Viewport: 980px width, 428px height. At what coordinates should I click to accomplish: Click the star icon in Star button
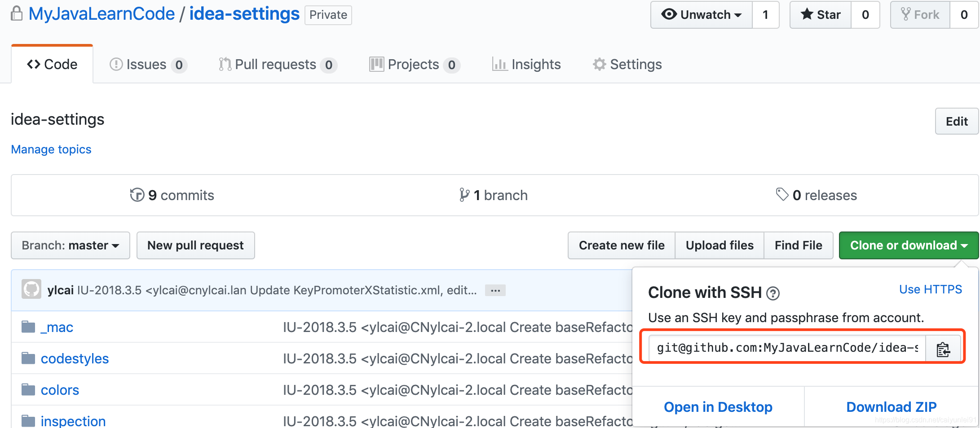click(x=807, y=14)
